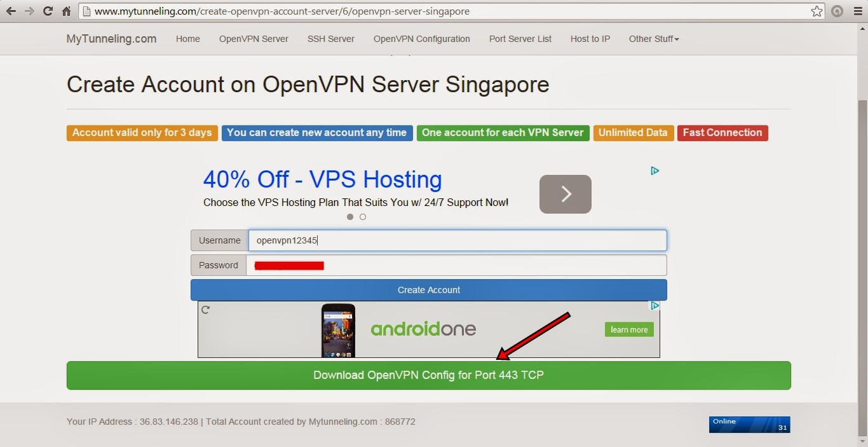Click the 40% Off - VPS Hosting headline
868x447 pixels.
tap(322, 179)
